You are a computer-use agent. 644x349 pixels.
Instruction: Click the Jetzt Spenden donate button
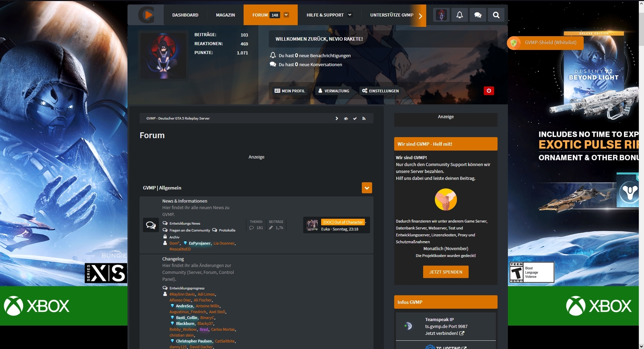pyautogui.click(x=446, y=272)
